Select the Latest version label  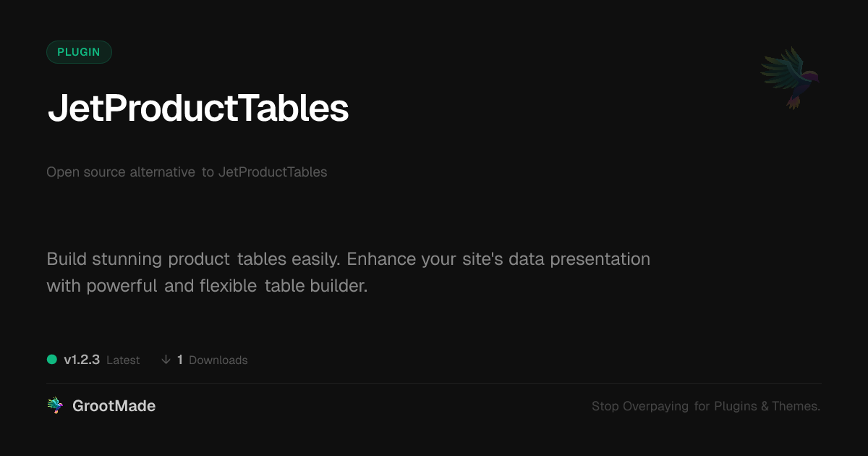(x=123, y=360)
